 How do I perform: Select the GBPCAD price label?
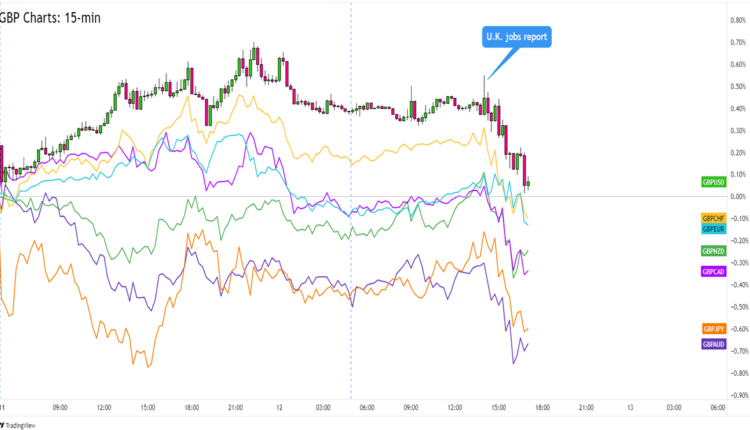tap(713, 271)
